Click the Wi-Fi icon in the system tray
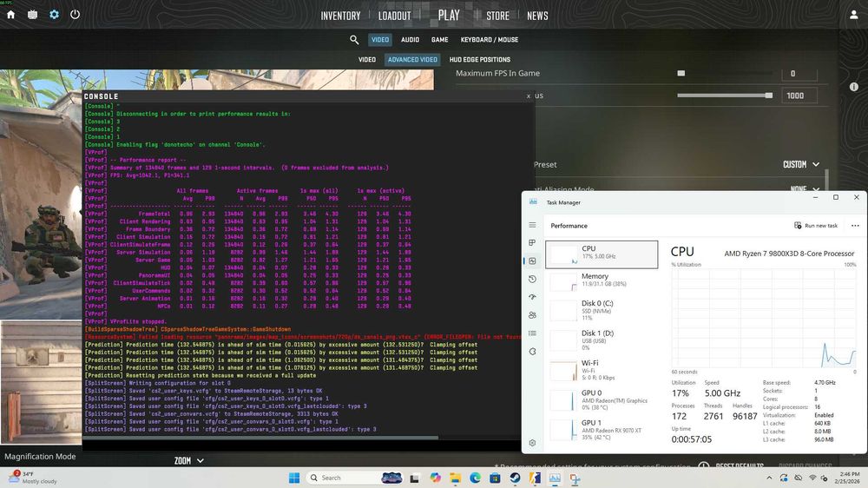 click(x=812, y=478)
